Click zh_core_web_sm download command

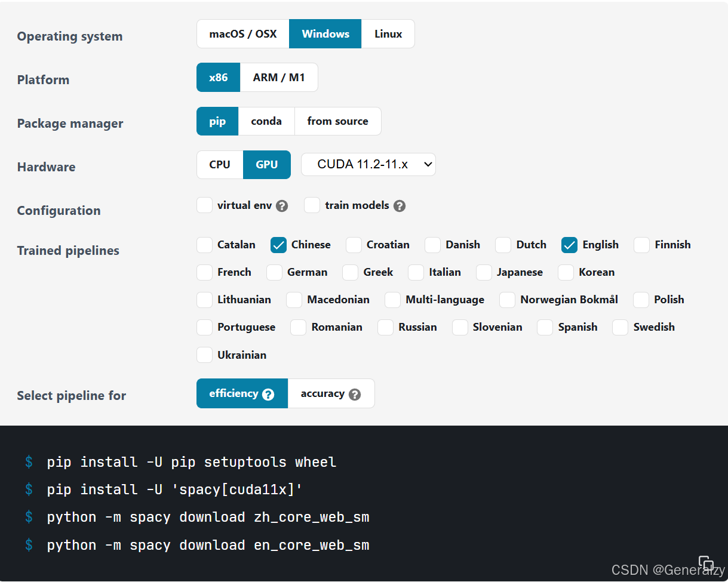click(208, 517)
